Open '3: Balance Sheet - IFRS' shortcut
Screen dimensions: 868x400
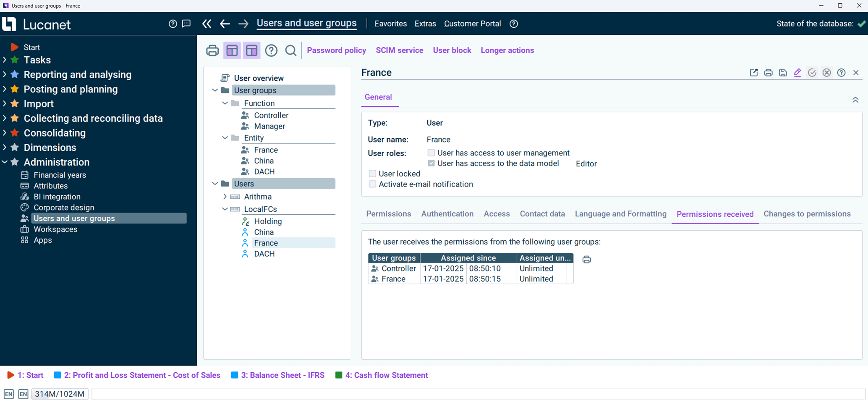[x=278, y=375]
